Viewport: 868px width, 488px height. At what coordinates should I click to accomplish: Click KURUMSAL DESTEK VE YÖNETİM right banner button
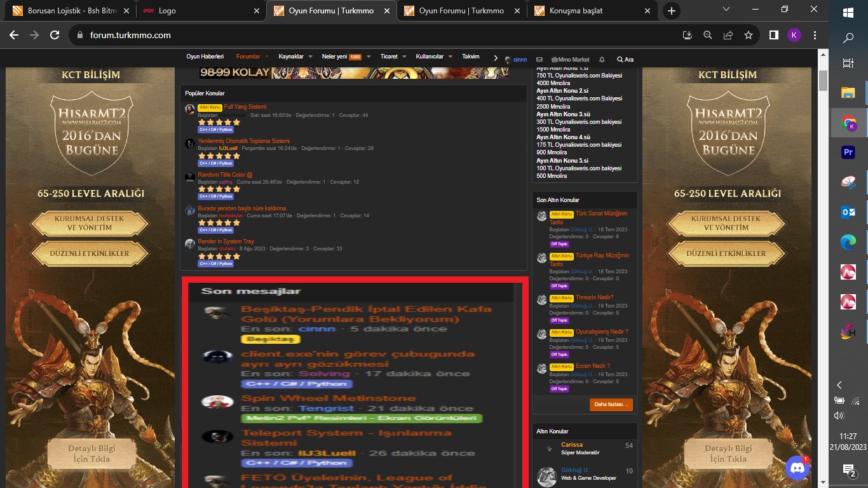(x=726, y=223)
